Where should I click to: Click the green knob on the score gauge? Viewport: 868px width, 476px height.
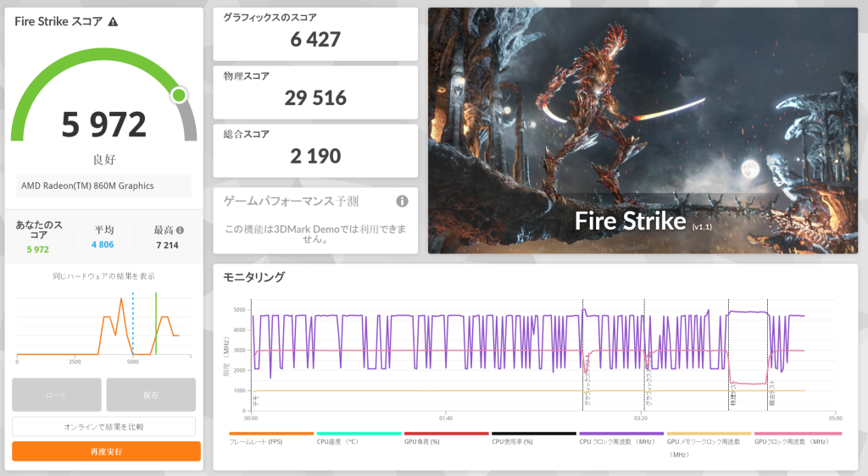pos(179,95)
